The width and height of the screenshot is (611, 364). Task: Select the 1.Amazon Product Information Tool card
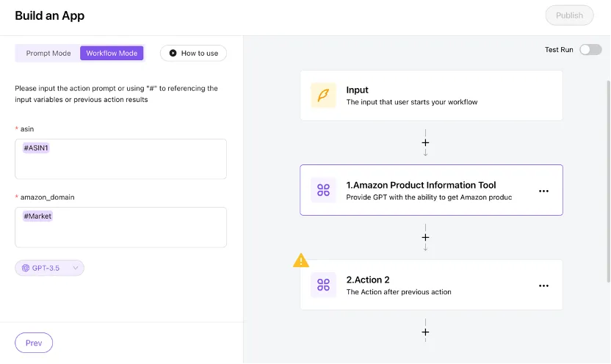(x=431, y=190)
